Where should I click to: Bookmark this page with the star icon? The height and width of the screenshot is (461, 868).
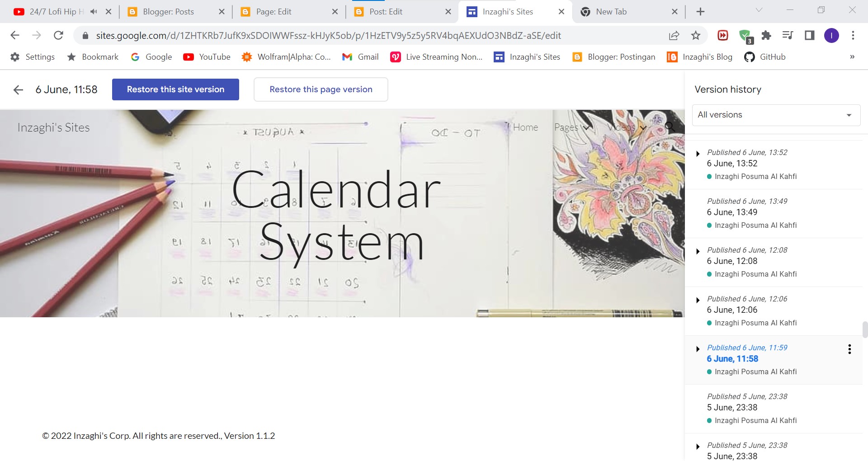click(x=696, y=35)
